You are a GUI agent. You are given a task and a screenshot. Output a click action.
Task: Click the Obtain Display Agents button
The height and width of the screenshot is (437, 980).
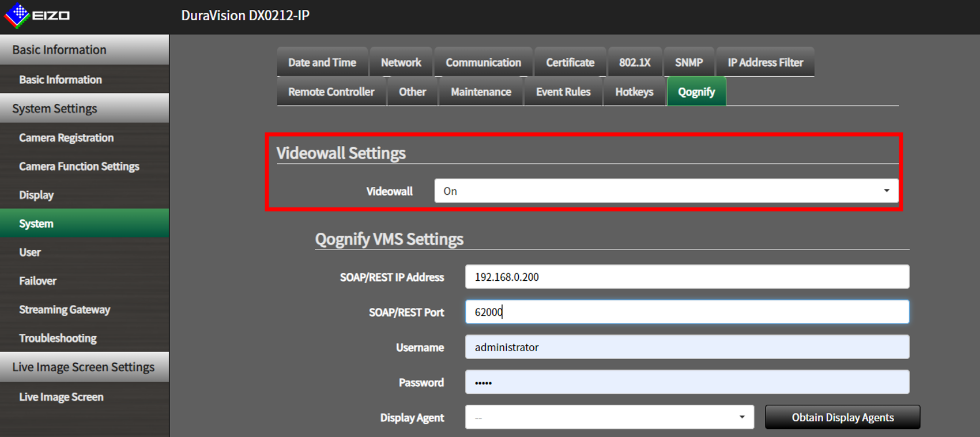point(842,417)
